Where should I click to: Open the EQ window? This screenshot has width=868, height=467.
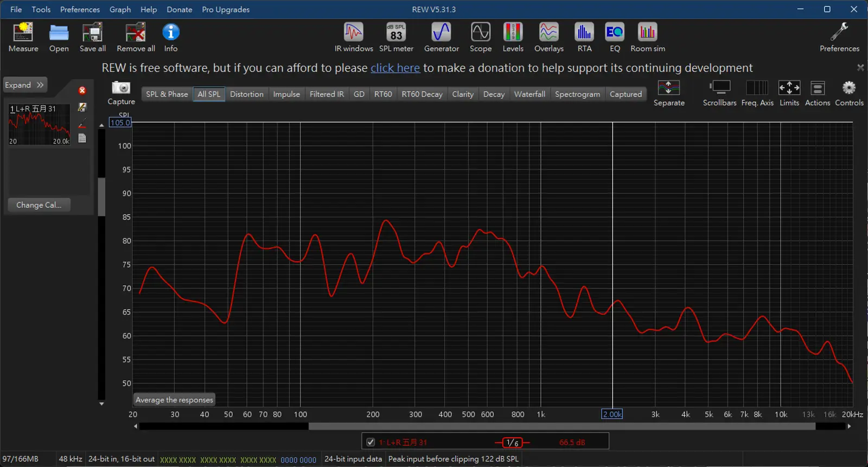pyautogui.click(x=615, y=37)
